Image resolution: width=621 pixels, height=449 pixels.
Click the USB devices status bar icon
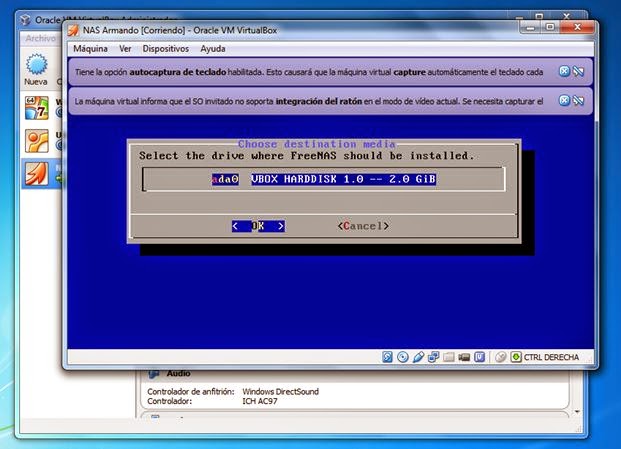tap(418, 357)
